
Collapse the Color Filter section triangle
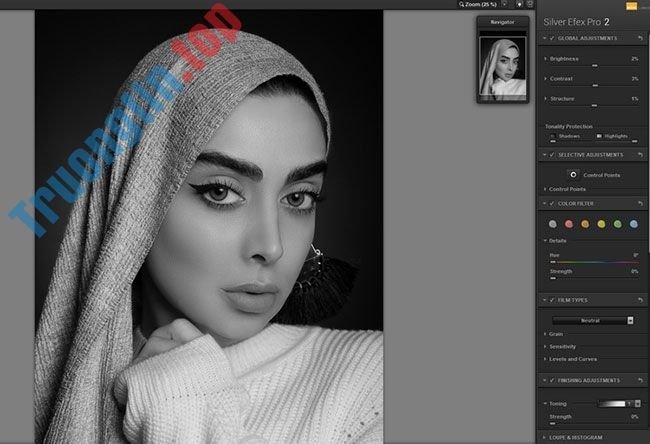pos(544,204)
